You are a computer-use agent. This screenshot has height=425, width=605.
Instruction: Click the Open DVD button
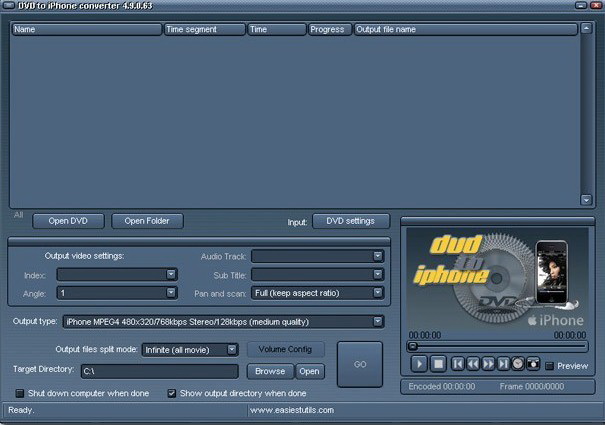coord(68,221)
